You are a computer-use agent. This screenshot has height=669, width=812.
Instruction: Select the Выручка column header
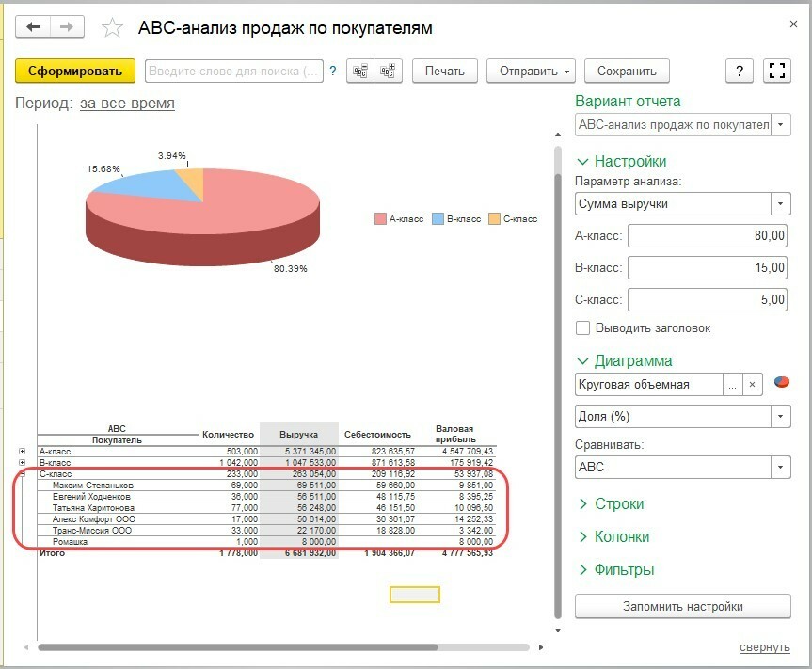(299, 435)
